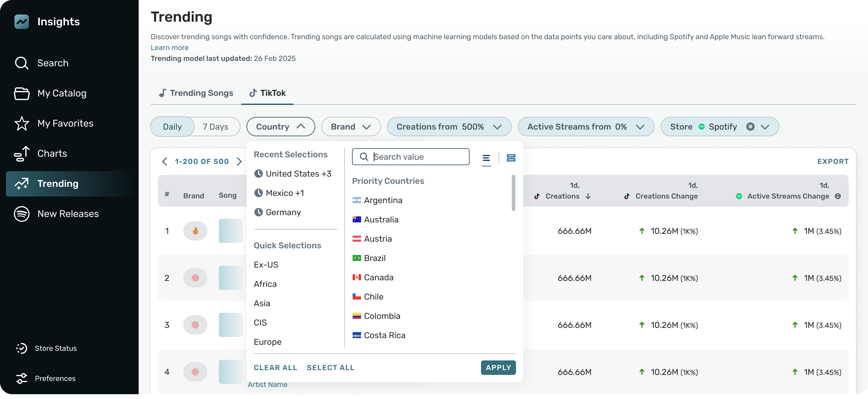Click Active Streams Change info icon

click(x=838, y=196)
